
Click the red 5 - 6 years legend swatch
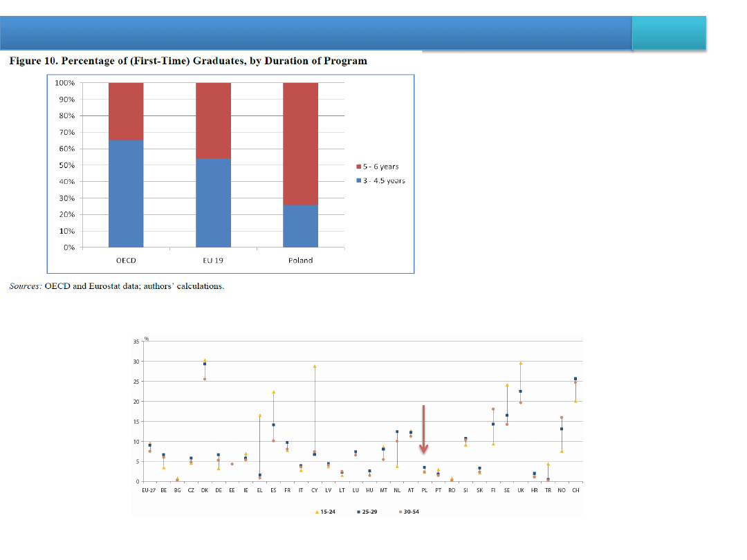click(358, 167)
